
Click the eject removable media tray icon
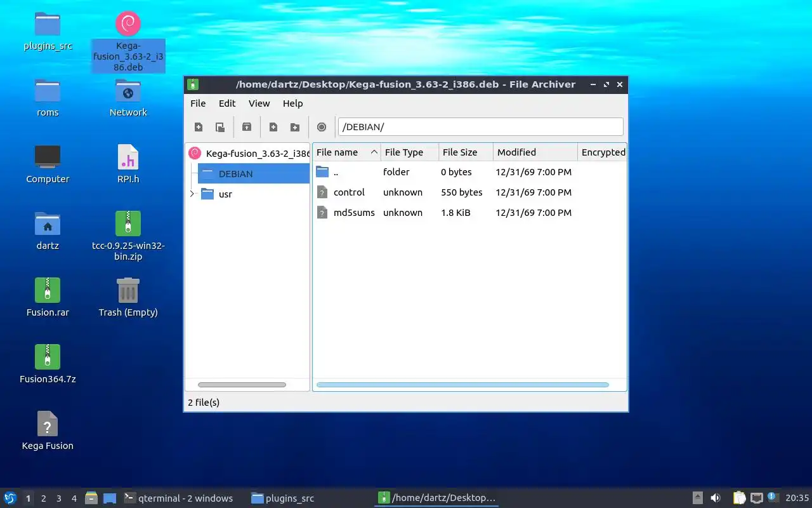pos(698,498)
